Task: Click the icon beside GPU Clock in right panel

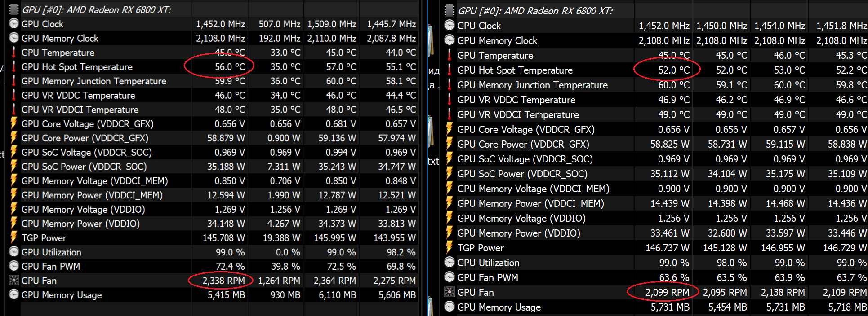Action: point(450,26)
